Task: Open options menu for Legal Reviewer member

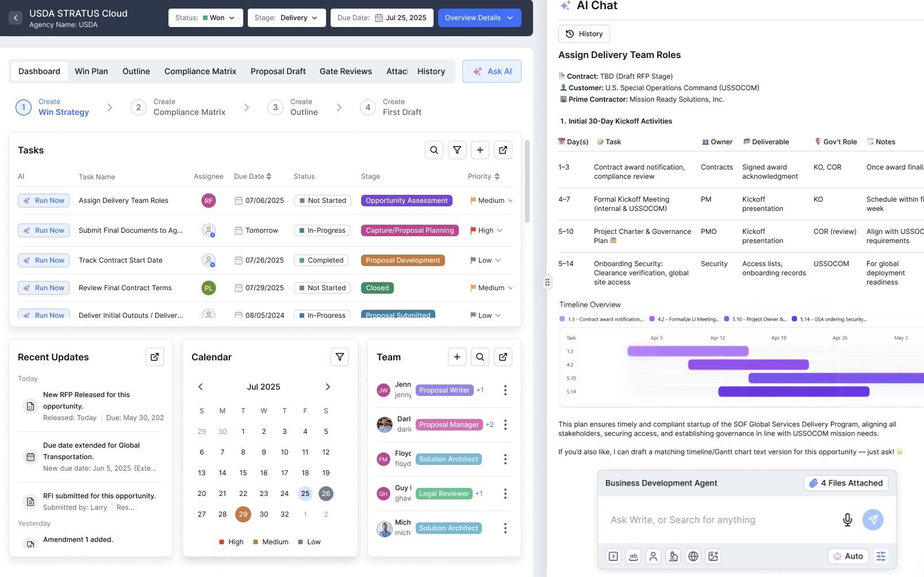Action: pos(505,494)
